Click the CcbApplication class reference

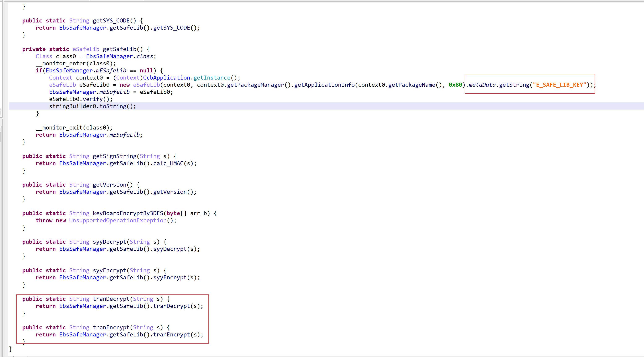[x=166, y=78]
